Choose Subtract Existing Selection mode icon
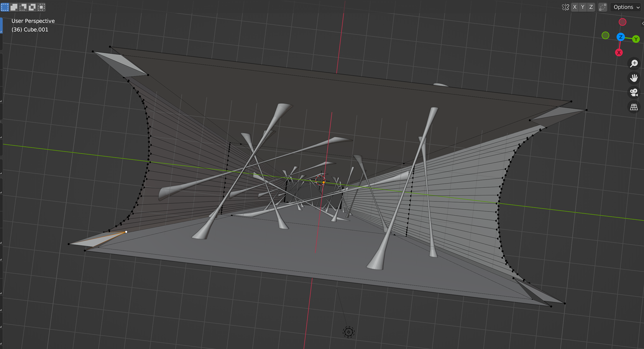Image resolution: width=644 pixels, height=349 pixels. coord(23,7)
